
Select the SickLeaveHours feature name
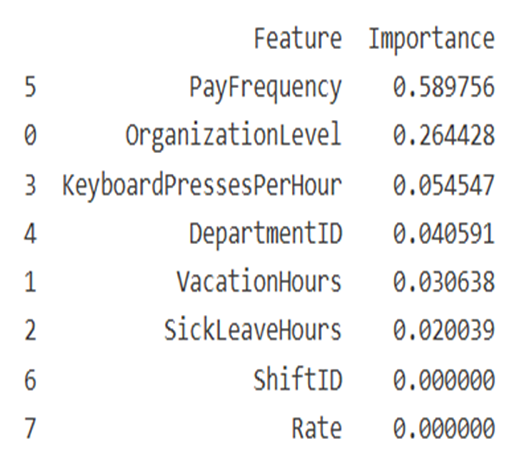pyautogui.click(x=253, y=330)
